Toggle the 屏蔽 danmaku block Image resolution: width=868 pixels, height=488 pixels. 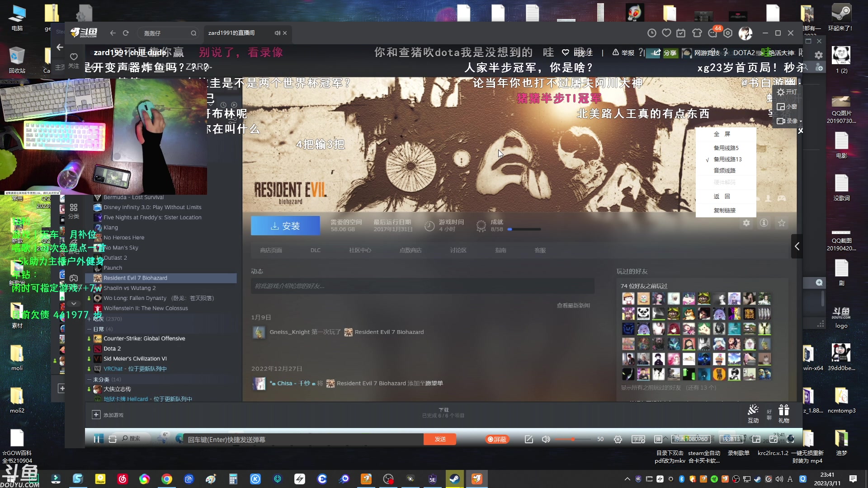[x=497, y=439]
